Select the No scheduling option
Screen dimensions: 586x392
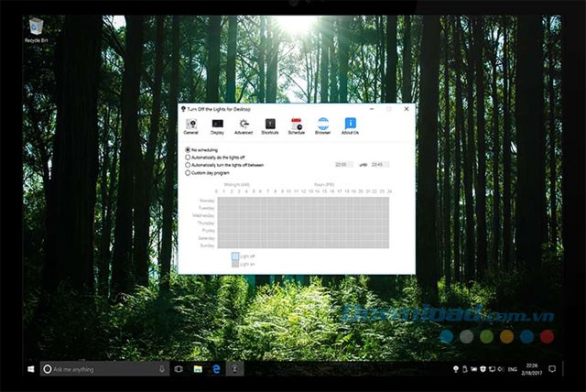[188, 149]
